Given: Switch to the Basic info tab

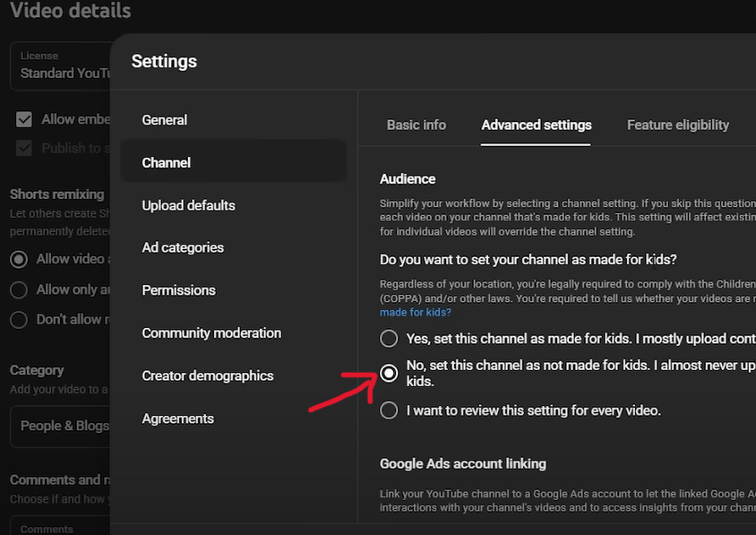Looking at the screenshot, I should (x=416, y=125).
